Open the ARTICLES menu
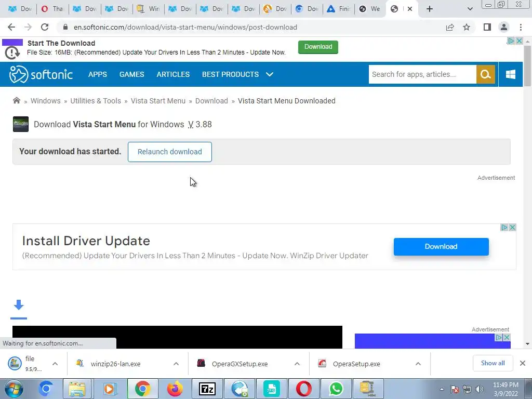 coord(173,74)
